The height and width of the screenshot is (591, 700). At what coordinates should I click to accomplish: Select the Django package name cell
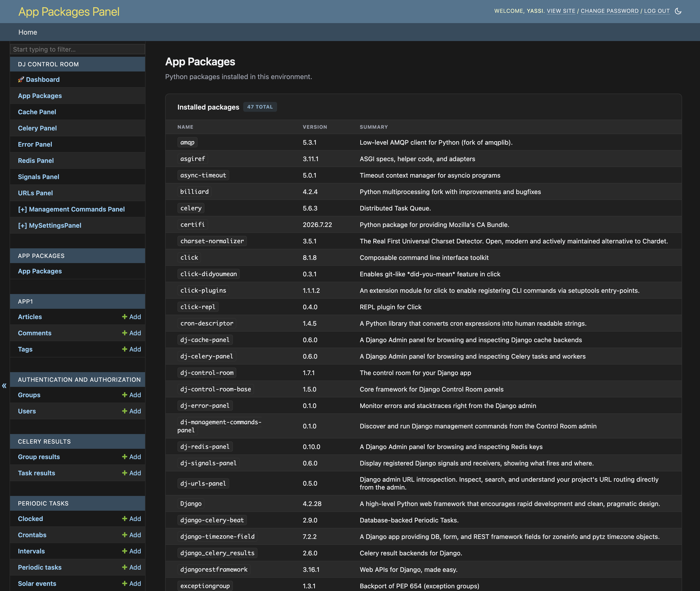[x=191, y=504]
